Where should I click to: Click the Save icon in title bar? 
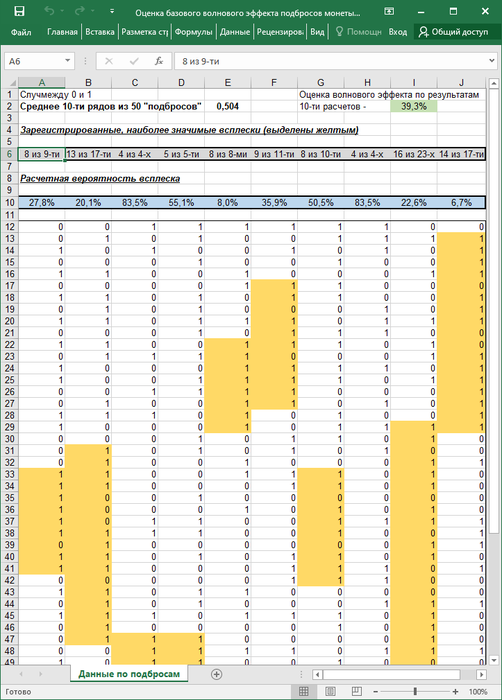[19, 12]
